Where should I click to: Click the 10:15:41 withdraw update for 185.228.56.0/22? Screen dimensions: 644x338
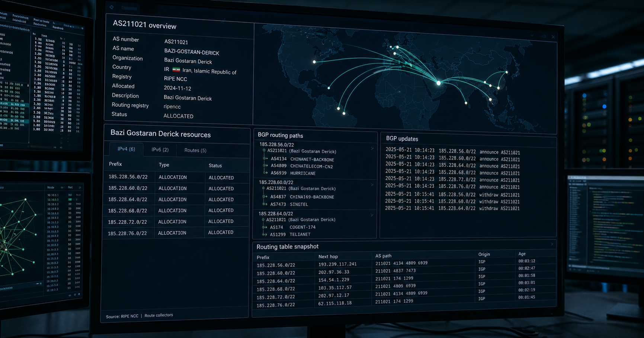coord(452,194)
